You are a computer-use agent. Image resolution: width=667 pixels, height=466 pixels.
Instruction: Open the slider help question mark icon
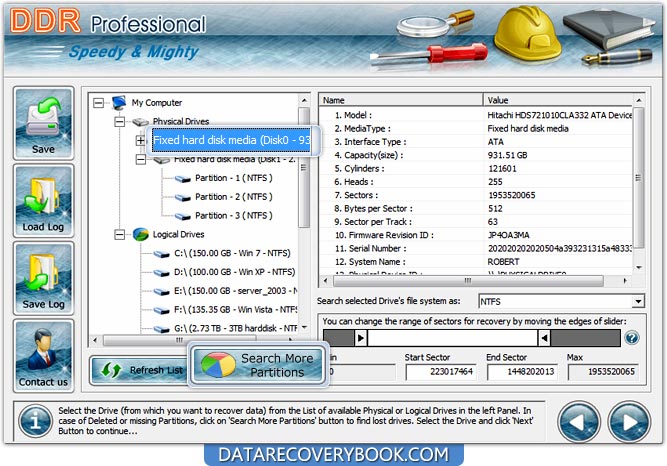632,338
